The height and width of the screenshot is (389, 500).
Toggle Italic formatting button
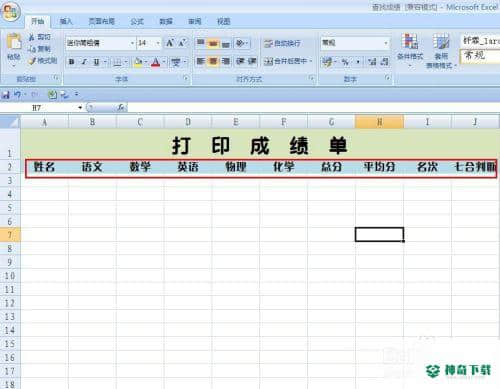pos(84,62)
